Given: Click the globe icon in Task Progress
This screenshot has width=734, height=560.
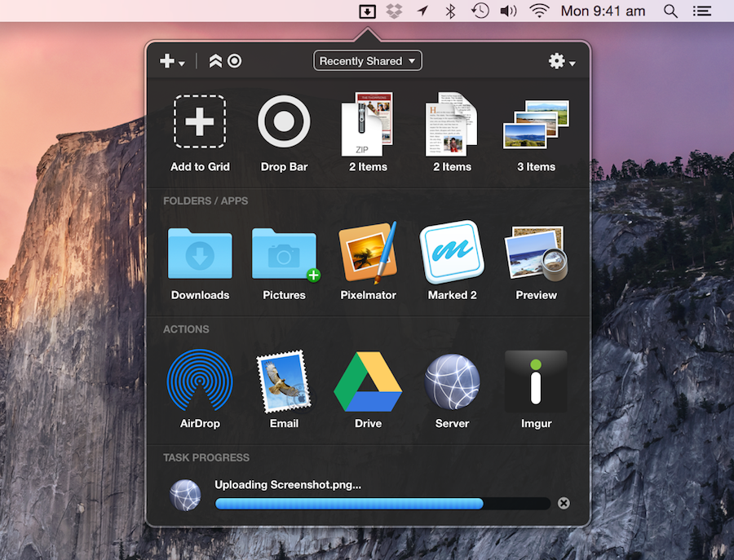Looking at the screenshot, I should click(x=185, y=495).
